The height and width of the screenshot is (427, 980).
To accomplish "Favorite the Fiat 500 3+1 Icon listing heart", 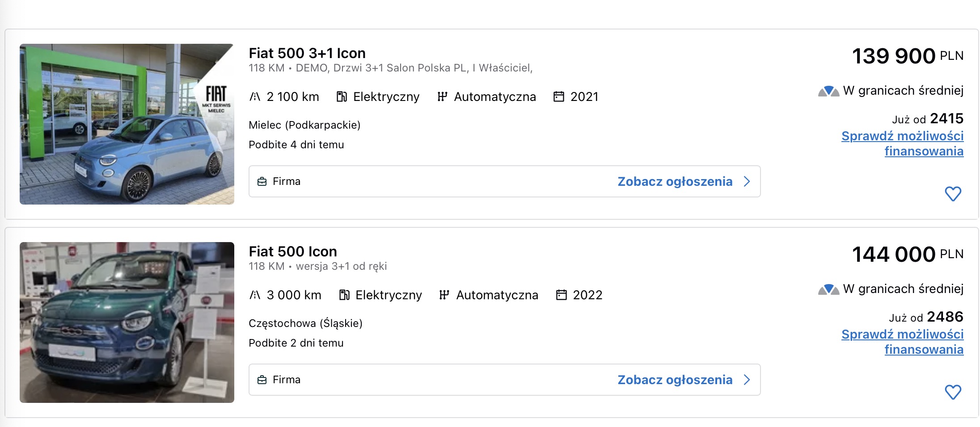I will click(953, 194).
